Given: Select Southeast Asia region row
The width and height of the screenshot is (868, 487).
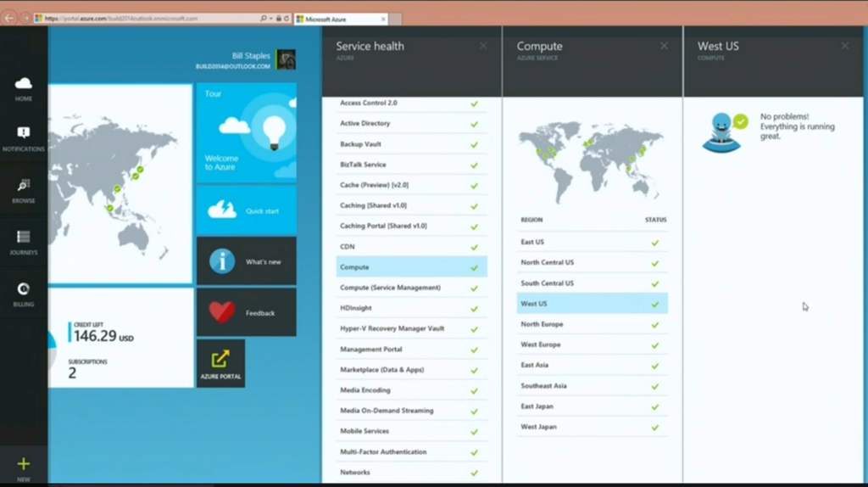Looking at the screenshot, I should pyautogui.click(x=592, y=385).
